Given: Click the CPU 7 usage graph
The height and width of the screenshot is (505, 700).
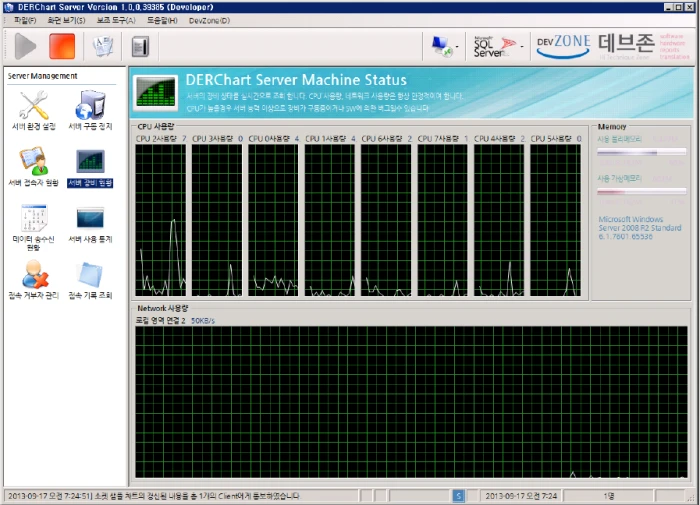Looking at the screenshot, I should [x=442, y=220].
